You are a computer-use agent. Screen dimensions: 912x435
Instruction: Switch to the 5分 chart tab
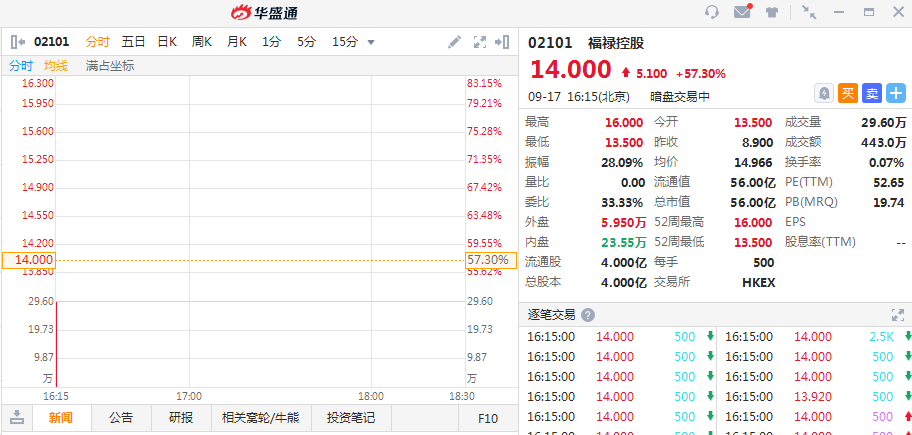coord(307,42)
